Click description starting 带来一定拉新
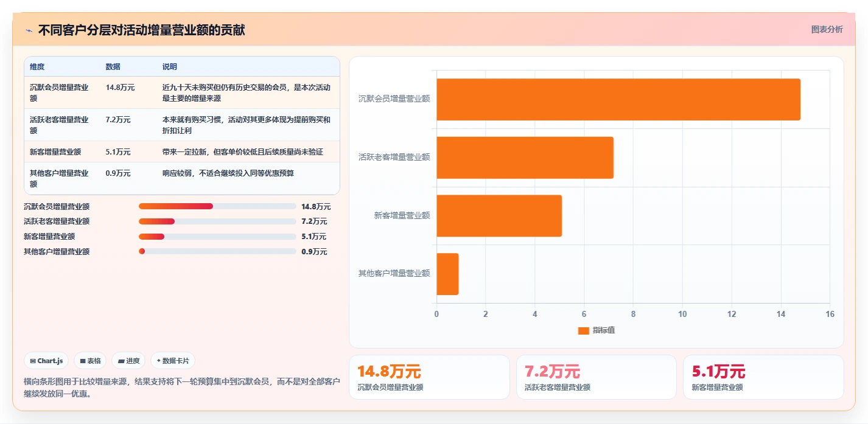This screenshot has height=424, width=868. (x=243, y=152)
